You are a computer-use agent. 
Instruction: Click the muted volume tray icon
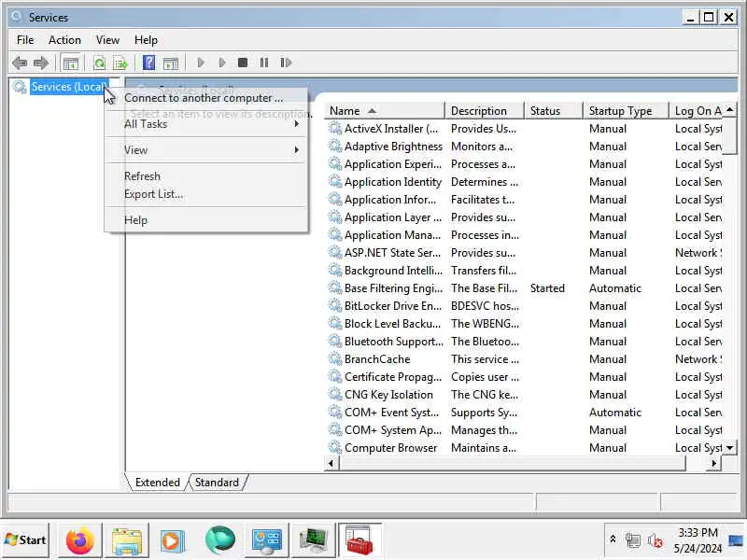click(655, 540)
